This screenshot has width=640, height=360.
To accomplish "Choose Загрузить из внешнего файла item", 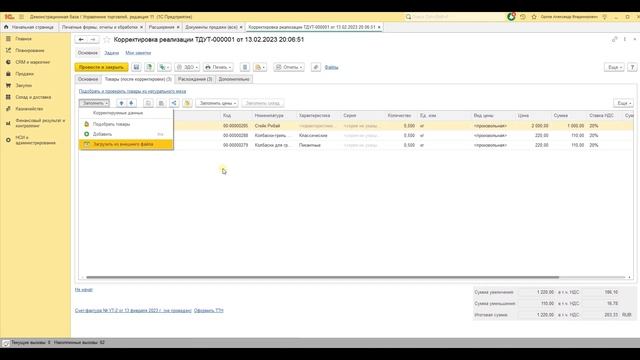I will coord(126,144).
